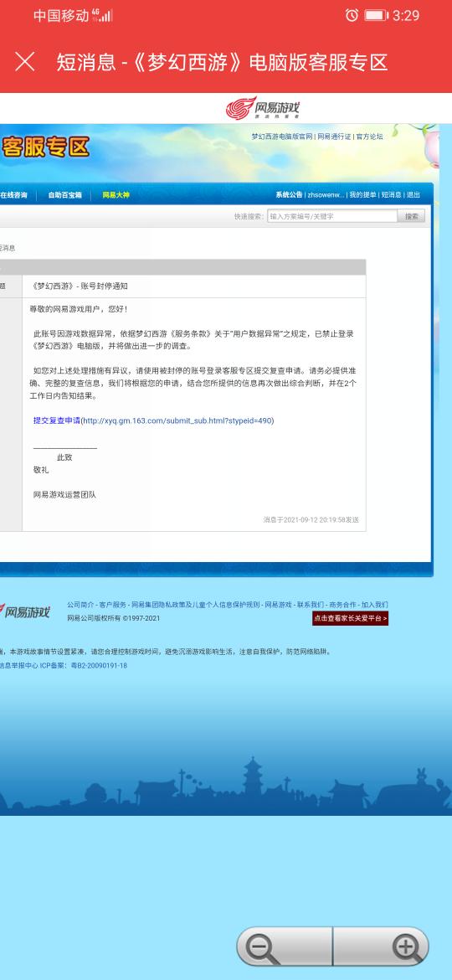This screenshot has width=452, height=980.
Task: Close the page with the X icon
Action: (25, 62)
